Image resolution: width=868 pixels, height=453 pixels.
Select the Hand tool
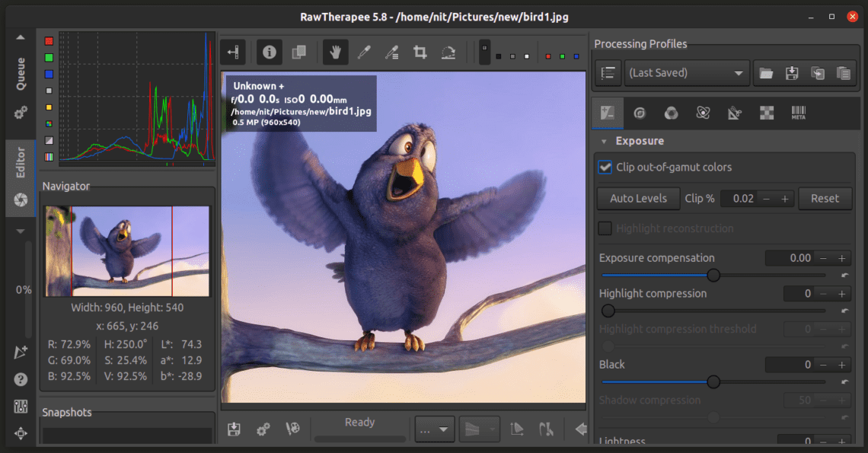click(335, 52)
